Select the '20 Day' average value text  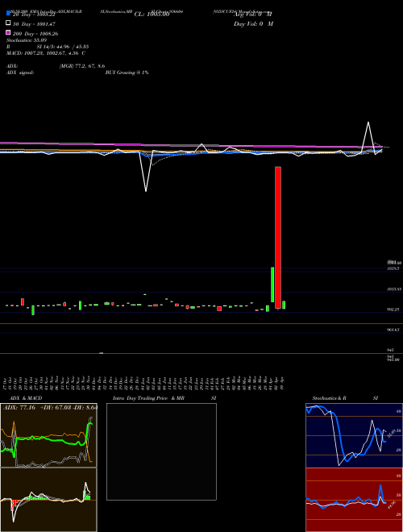point(34,15)
